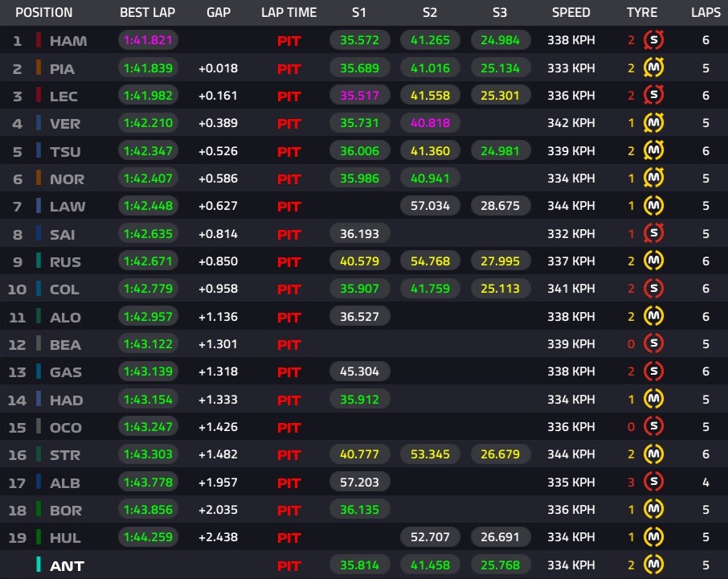728x579 pixels.
Task: Click the NOR driver name
Action: click(67, 179)
